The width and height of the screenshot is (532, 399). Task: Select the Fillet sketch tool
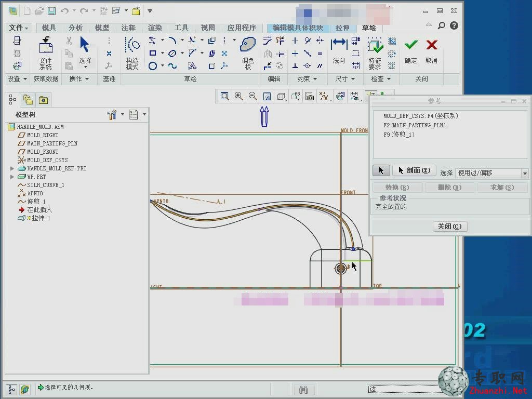pos(192,41)
